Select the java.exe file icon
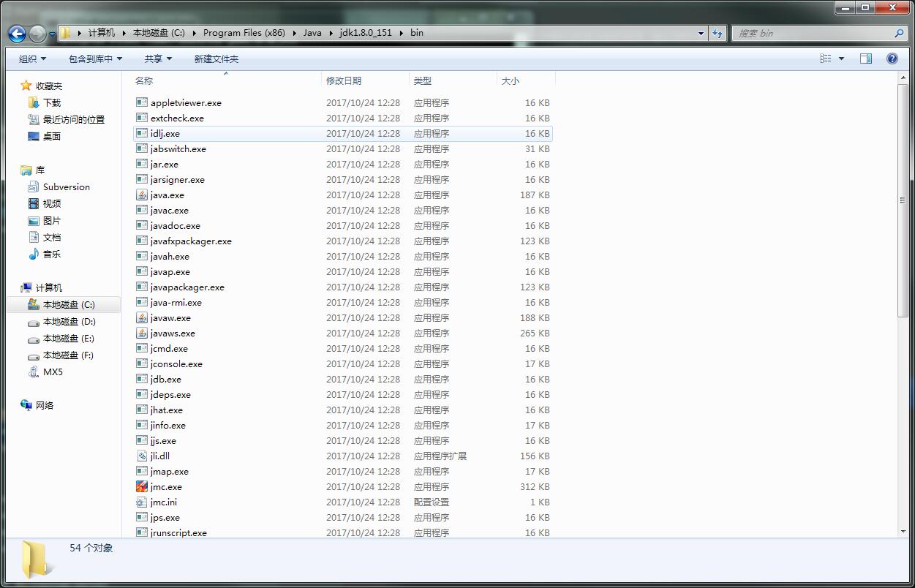915x588 pixels. [142, 195]
